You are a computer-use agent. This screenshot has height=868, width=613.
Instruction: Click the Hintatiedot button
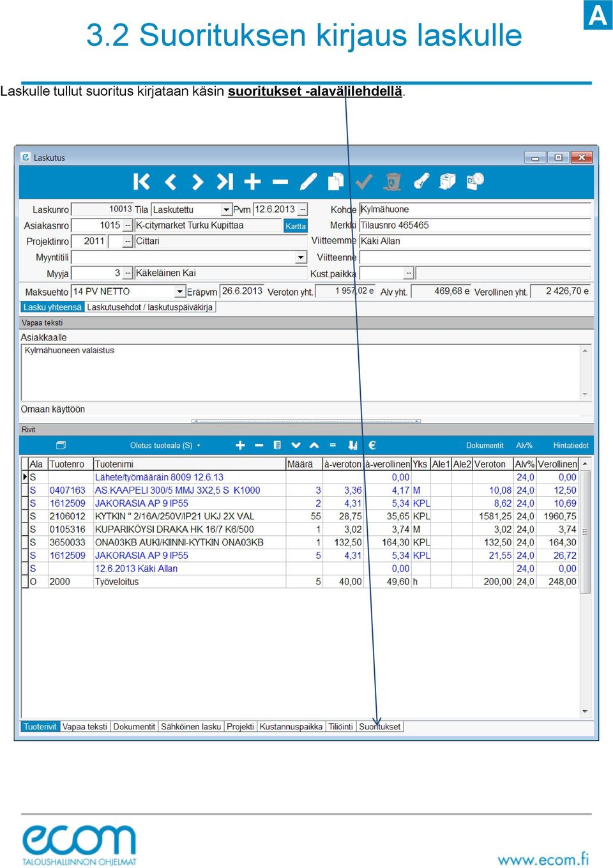point(571,446)
